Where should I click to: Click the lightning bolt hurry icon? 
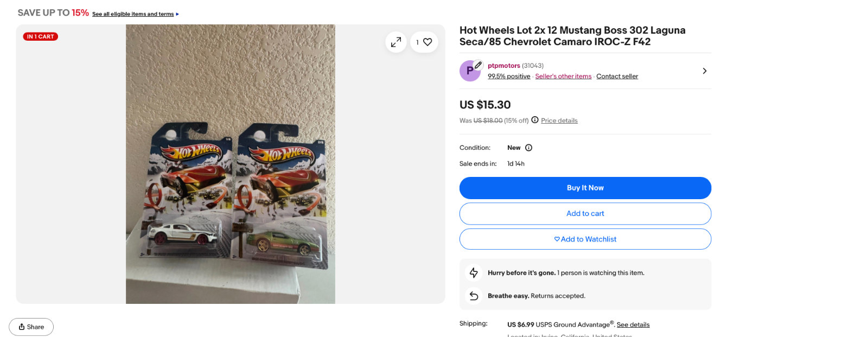tap(474, 272)
